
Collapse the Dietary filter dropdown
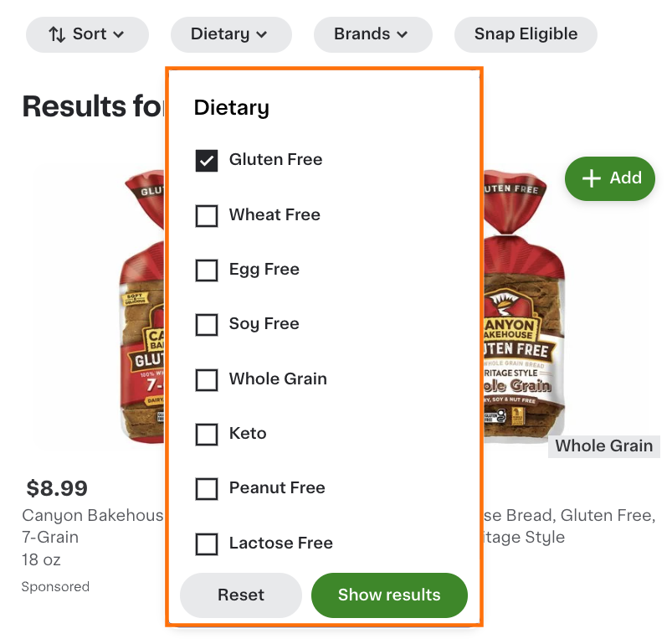(230, 34)
